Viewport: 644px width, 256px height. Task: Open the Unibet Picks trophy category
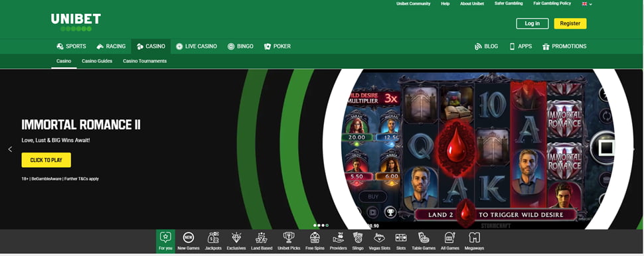tap(289, 241)
